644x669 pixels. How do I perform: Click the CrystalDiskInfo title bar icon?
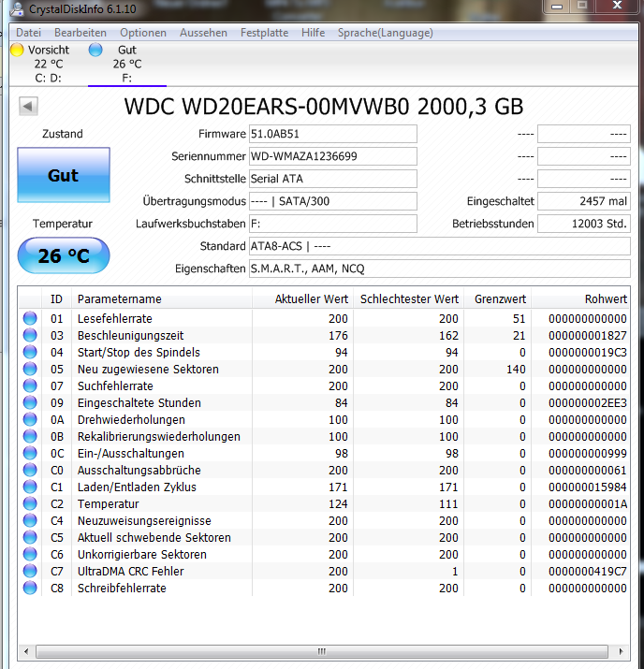[17, 8]
